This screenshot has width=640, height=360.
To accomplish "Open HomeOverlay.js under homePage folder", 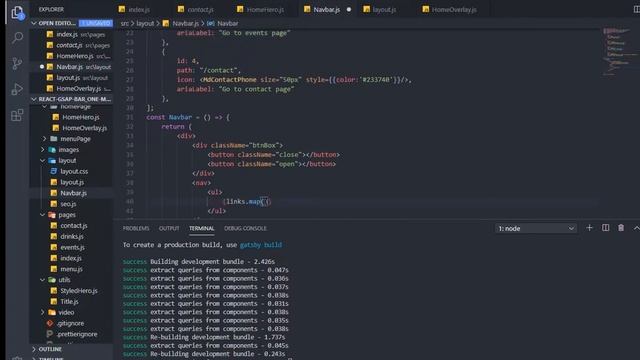I will pyautogui.click(x=71, y=128).
